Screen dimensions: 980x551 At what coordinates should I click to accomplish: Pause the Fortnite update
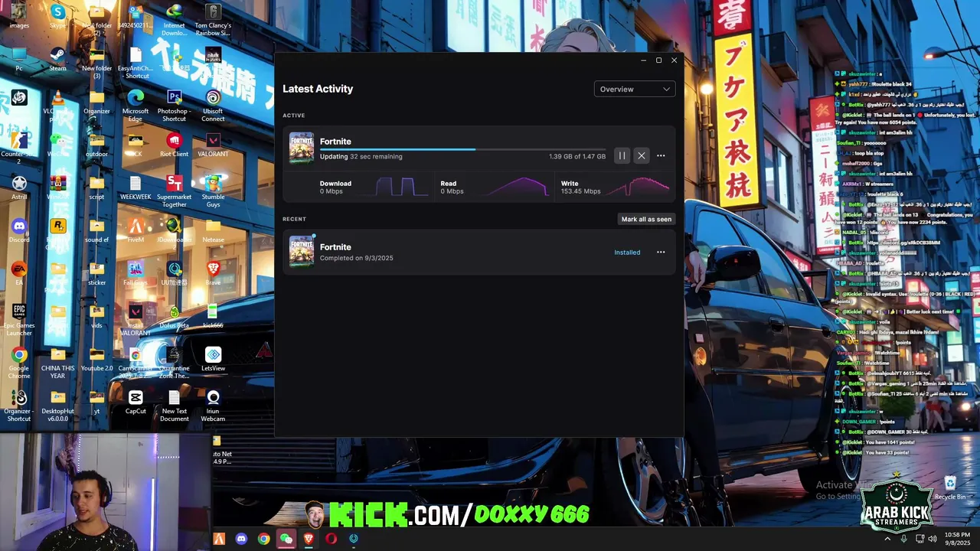[x=622, y=156]
